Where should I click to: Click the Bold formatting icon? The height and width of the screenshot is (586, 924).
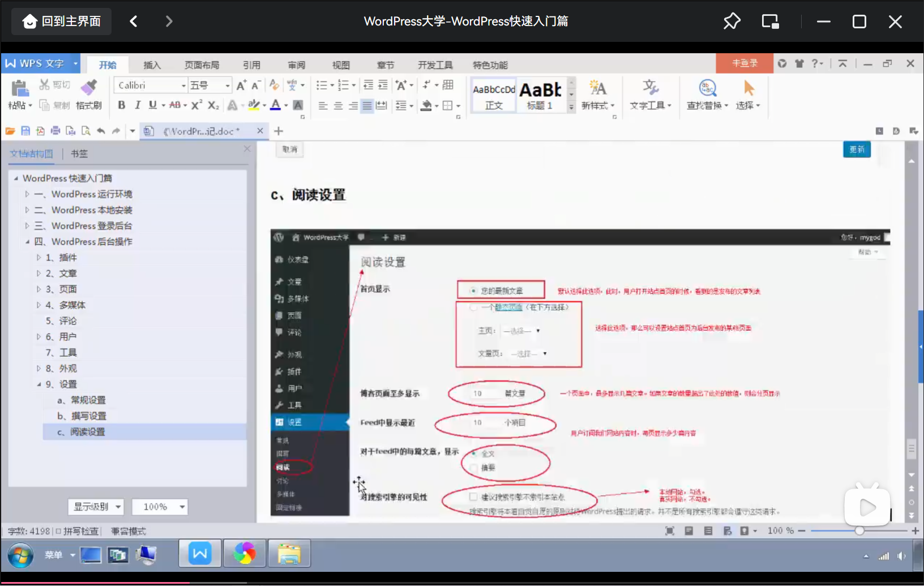121,105
